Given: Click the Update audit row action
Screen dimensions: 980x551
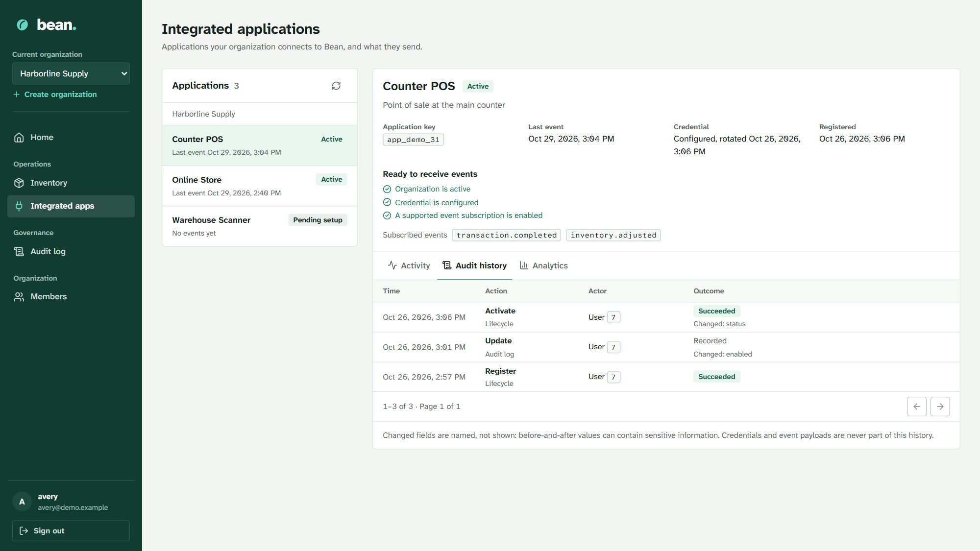Looking at the screenshot, I should coord(498,341).
